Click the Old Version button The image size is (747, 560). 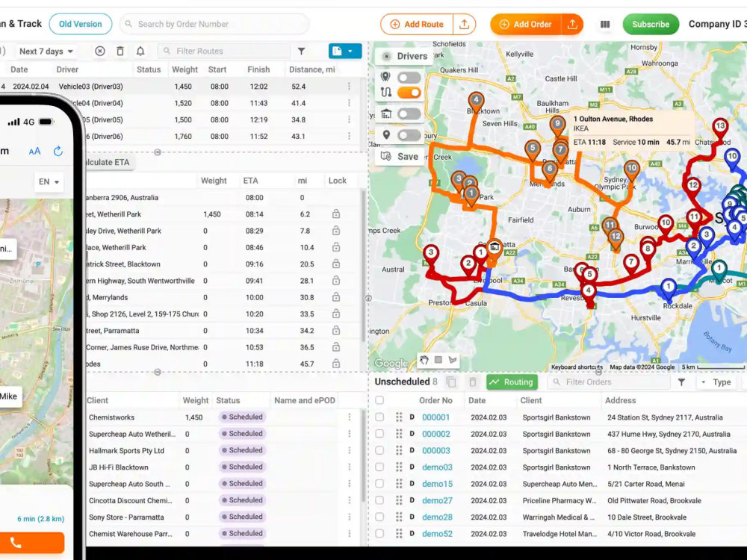(81, 24)
